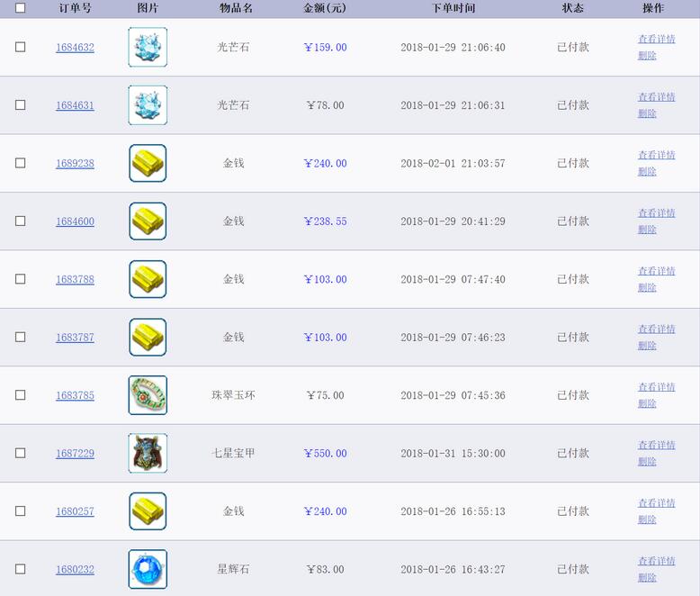
Task: Click the 状态 column header
Action: tap(573, 8)
